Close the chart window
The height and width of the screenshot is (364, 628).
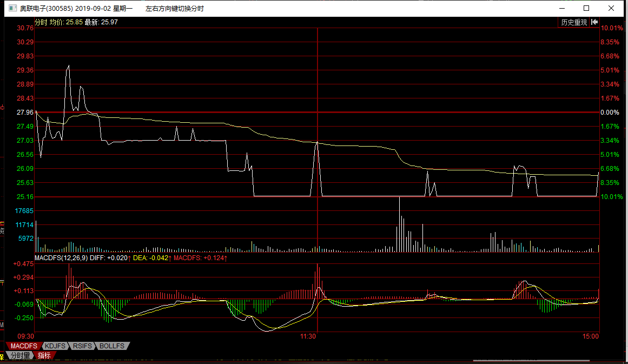point(611,9)
